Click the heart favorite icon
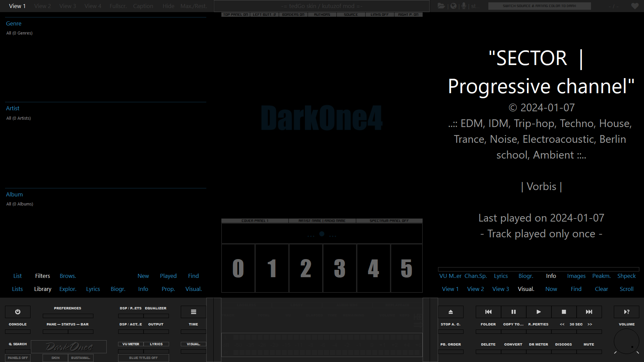 click(x=635, y=6)
